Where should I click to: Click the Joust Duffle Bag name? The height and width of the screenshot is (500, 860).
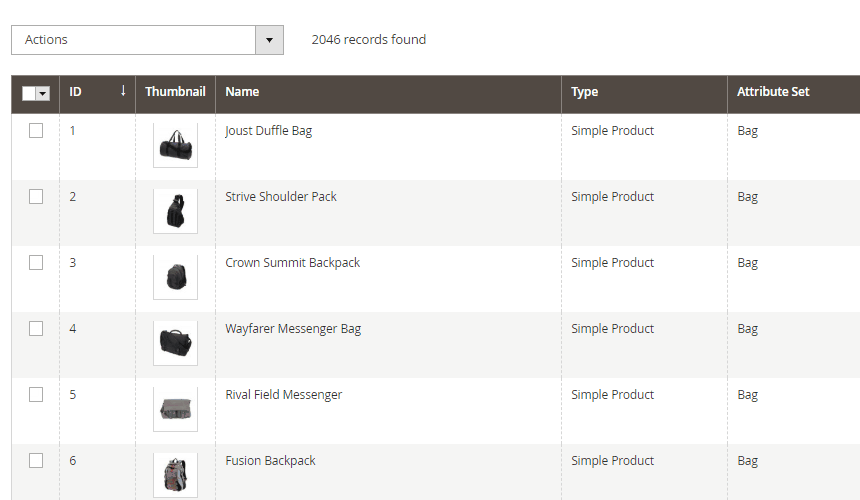pyautogui.click(x=269, y=131)
